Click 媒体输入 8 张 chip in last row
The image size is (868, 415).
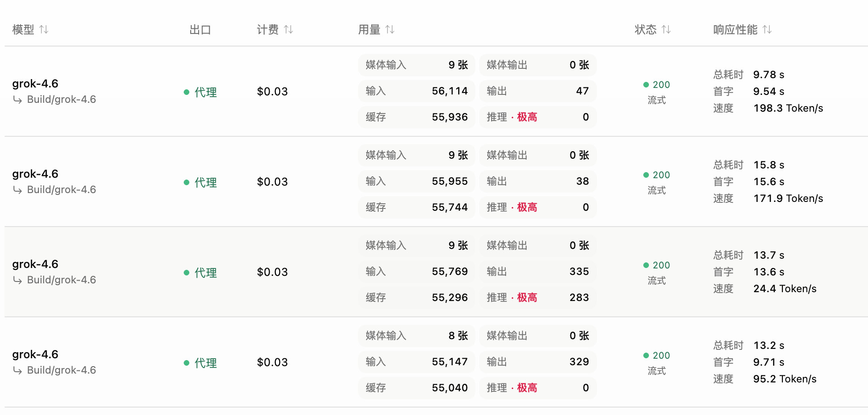[x=416, y=336]
